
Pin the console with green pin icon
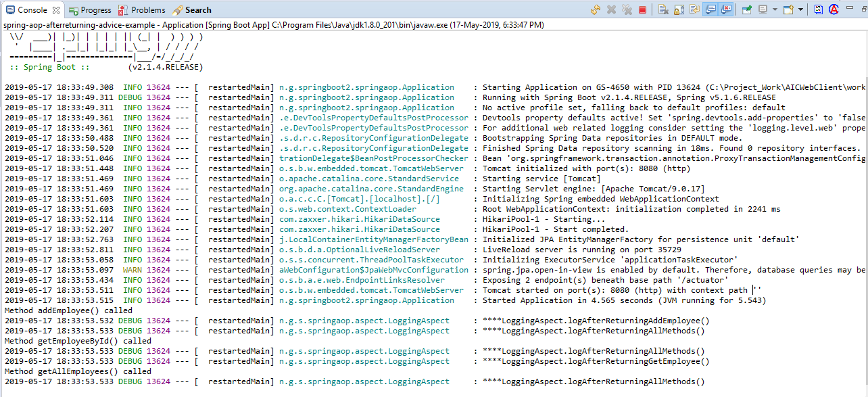(747, 9)
